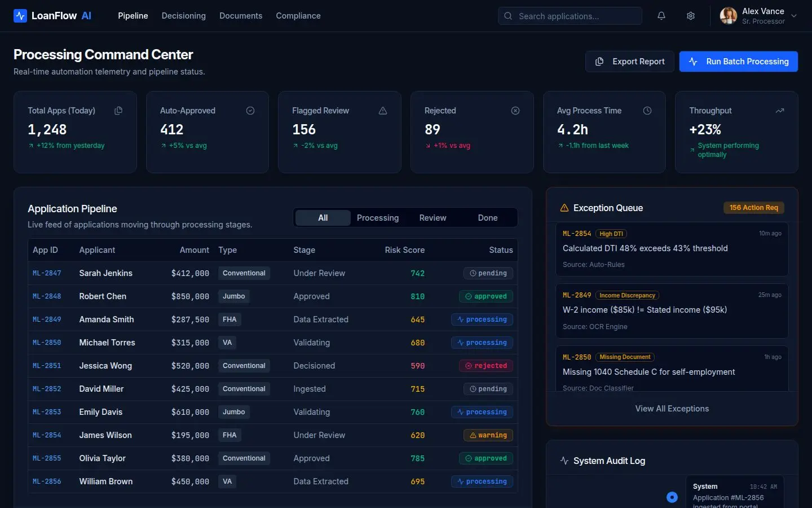Click the clock icon on Avg Process Time card
Screen dimensions: 812x508
pos(647,111)
